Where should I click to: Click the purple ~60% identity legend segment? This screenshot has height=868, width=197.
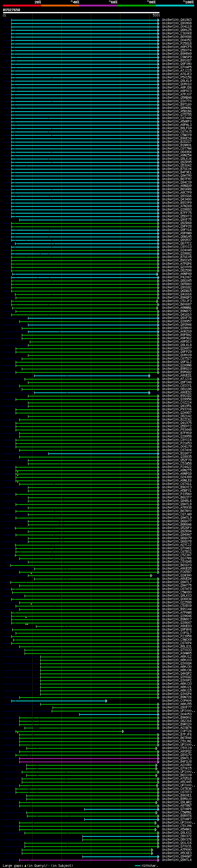point(98,6)
